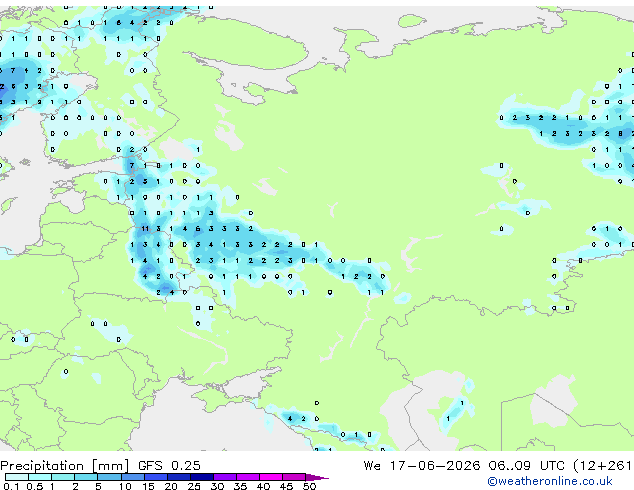
Task: Click the 'We' weekday label in the caption
Action: click(x=372, y=466)
